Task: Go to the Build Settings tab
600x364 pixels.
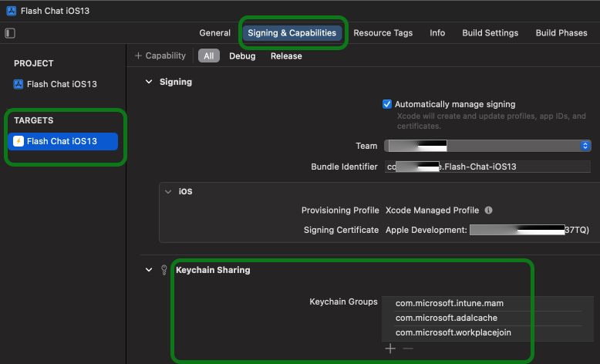Action: 490,33
